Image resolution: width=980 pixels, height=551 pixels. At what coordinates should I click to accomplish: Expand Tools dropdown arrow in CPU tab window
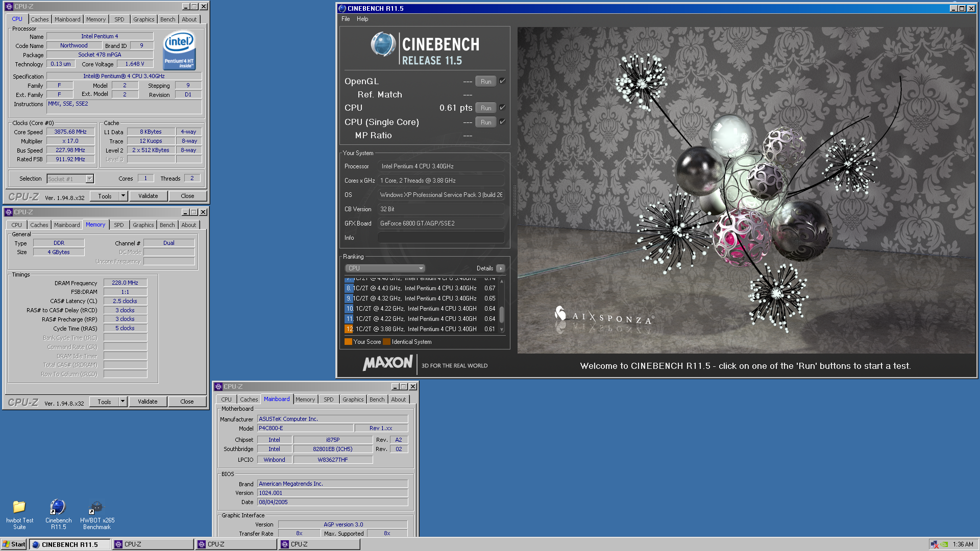pos(123,196)
